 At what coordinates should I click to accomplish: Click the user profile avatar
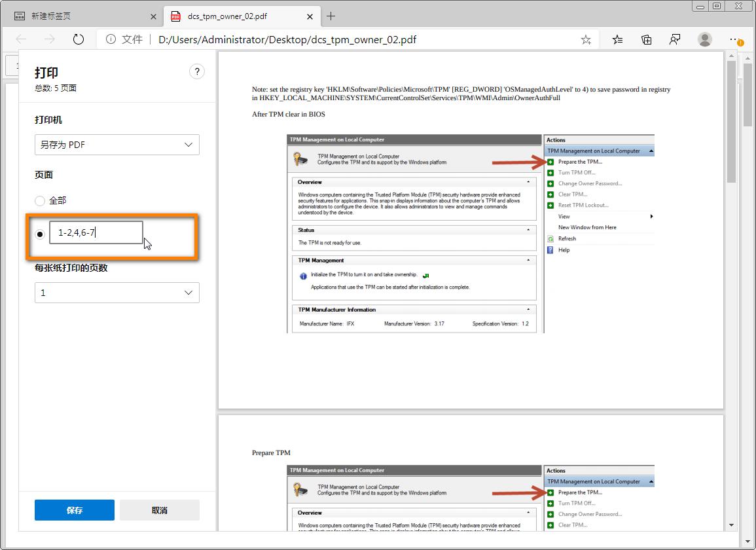(705, 39)
